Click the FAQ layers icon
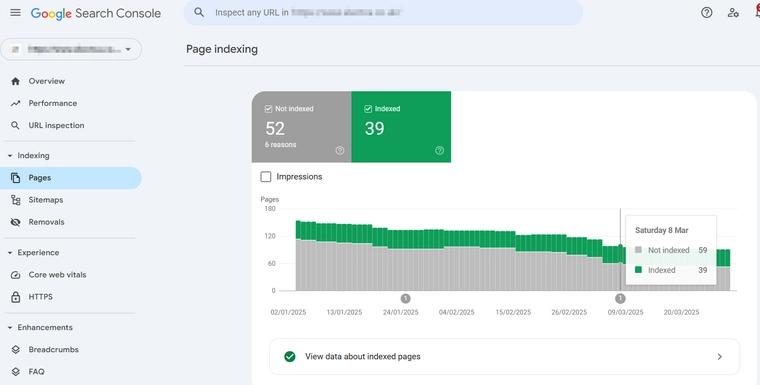 point(16,372)
